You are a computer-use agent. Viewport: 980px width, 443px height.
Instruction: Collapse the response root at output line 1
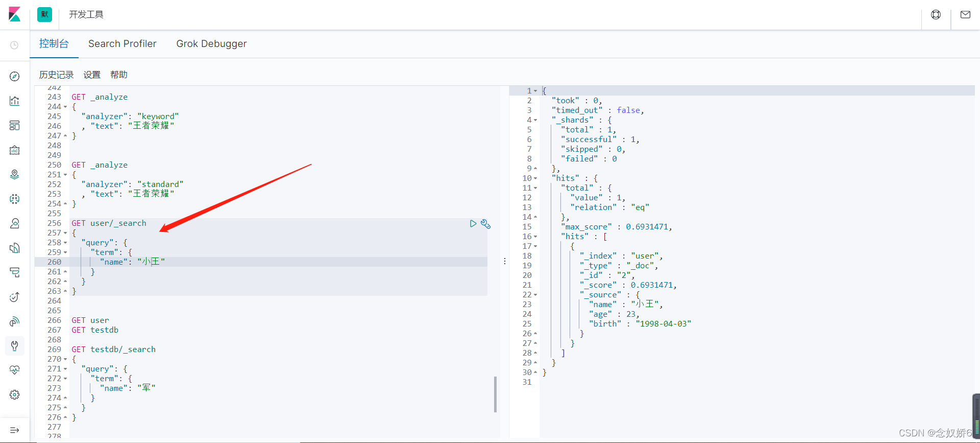coord(535,91)
